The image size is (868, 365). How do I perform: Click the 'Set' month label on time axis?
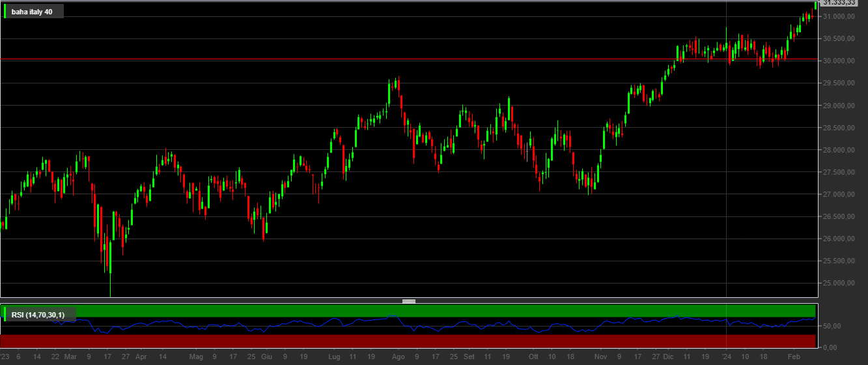tap(469, 357)
